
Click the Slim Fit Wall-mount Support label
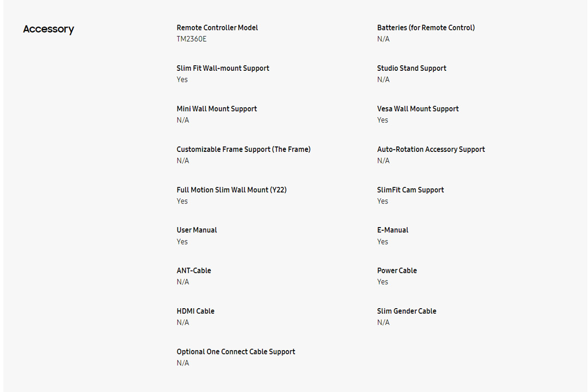click(x=223, y=68)
